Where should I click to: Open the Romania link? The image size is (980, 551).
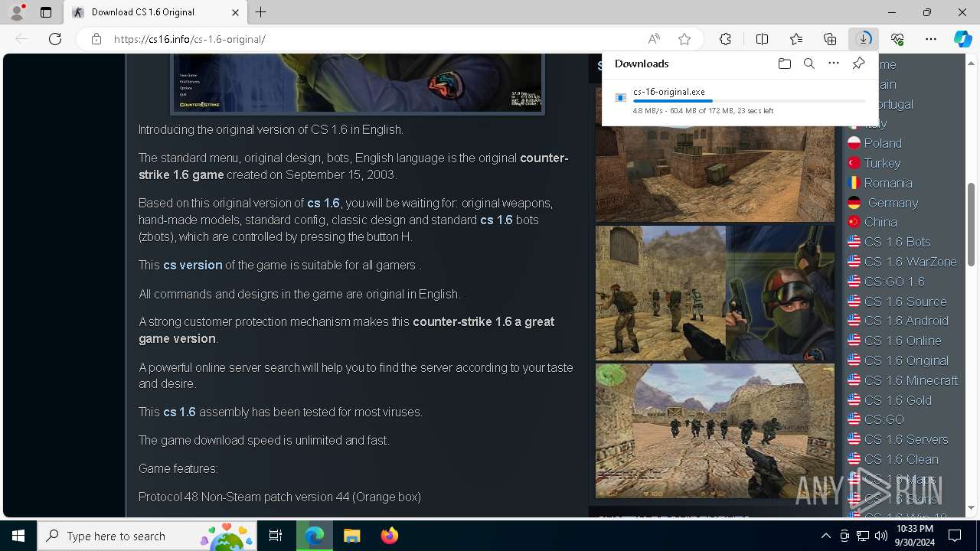click(888, 183)
